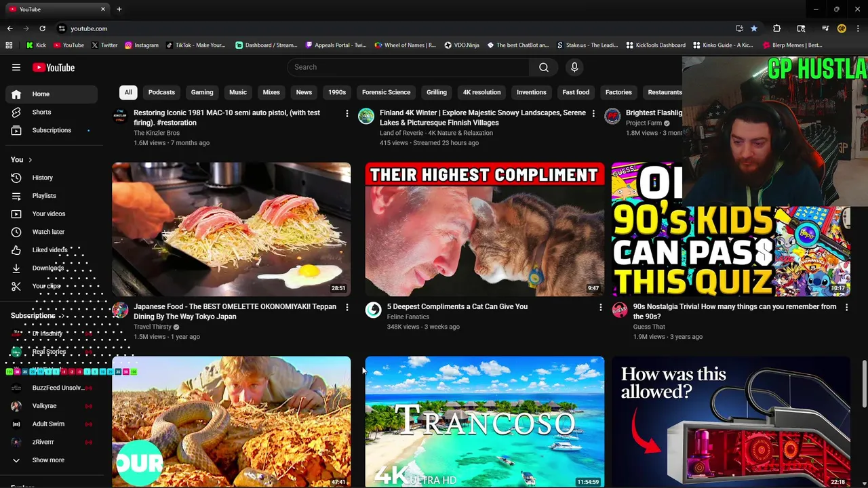Viewport: 868px width, 488px height.
Task: Open Valkyrae subscription channel
Action: point(52,406)
